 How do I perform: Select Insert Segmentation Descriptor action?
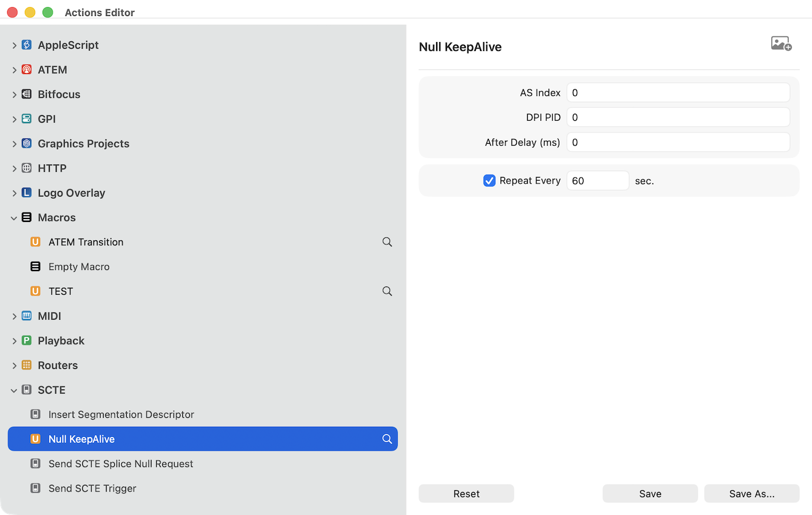click(121, 414)
